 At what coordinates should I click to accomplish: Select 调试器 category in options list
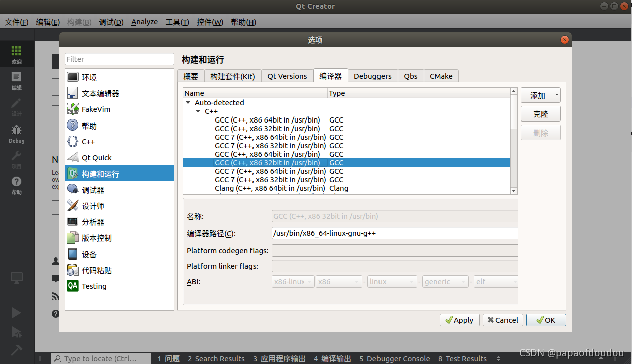click(x=119, y=190)
